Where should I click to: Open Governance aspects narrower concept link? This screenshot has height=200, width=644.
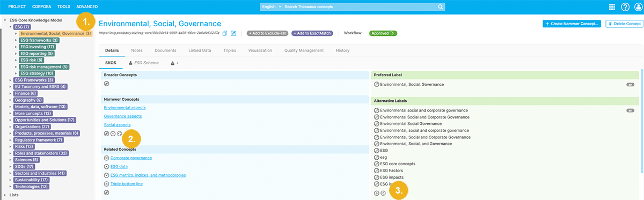pyautogui.click(x=122, y=116)
